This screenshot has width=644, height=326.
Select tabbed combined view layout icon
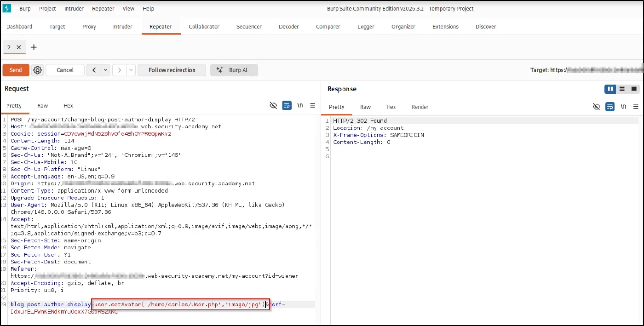click(634, 89)
